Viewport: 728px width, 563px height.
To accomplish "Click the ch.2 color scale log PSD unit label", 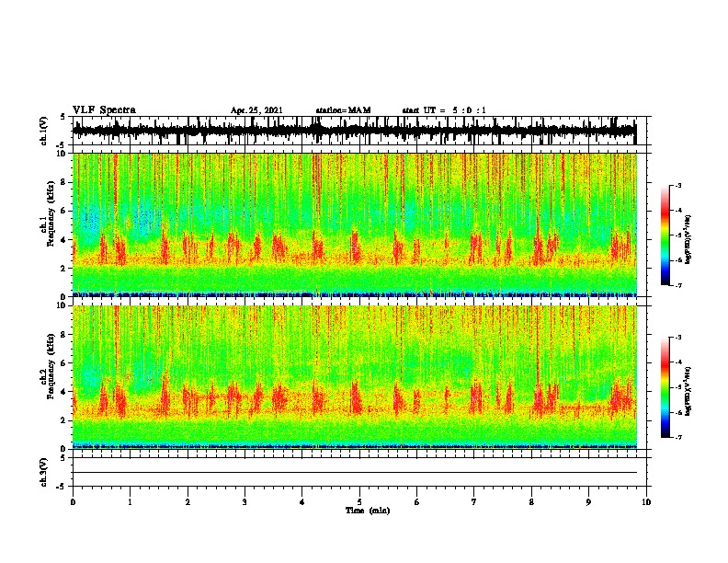I will tap(688, 391).
